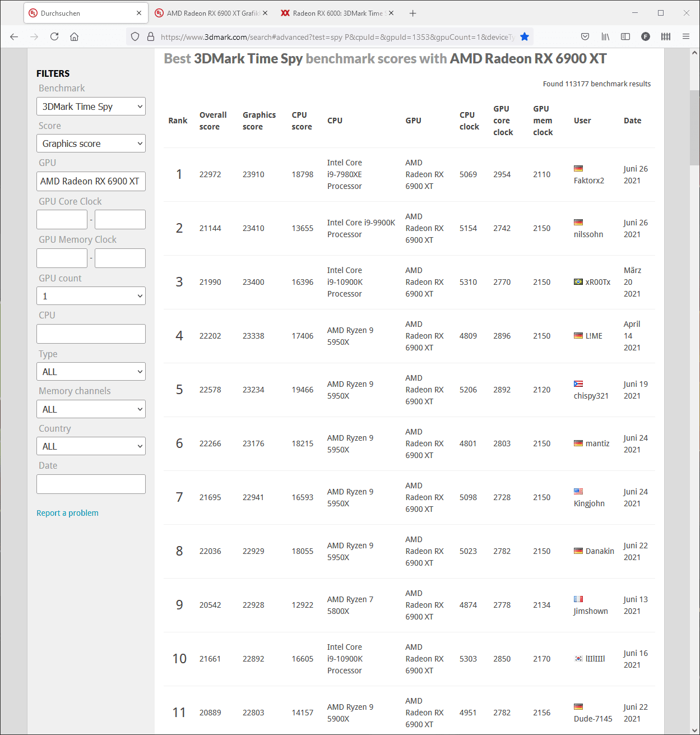Screen dimensions: 700x735
Task: Expand the Type filter dropdown
Action: pyautogui.click(x=91, y=372)
